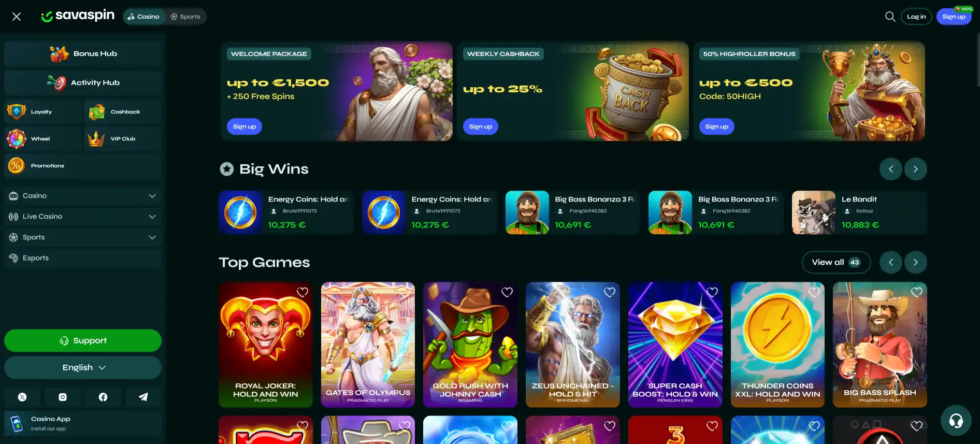Open the Instagram social icon
The image size is (980, 444).
[x=63, y=397]
